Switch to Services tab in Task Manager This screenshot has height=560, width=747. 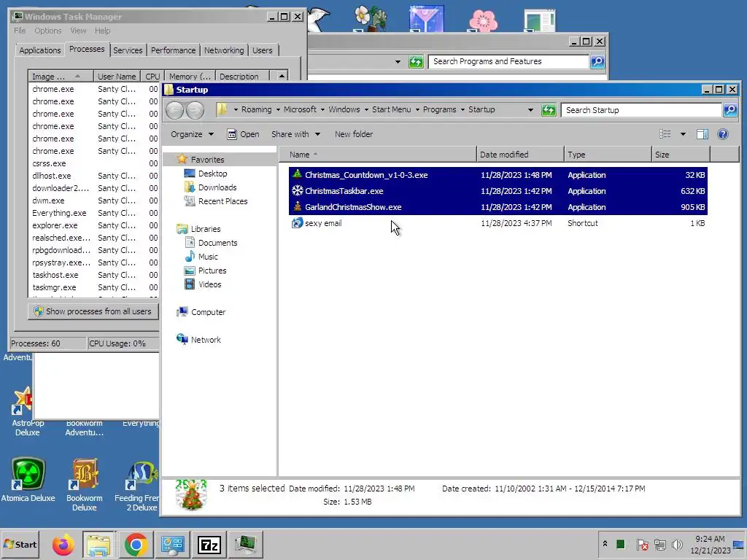tap(128, 50)
